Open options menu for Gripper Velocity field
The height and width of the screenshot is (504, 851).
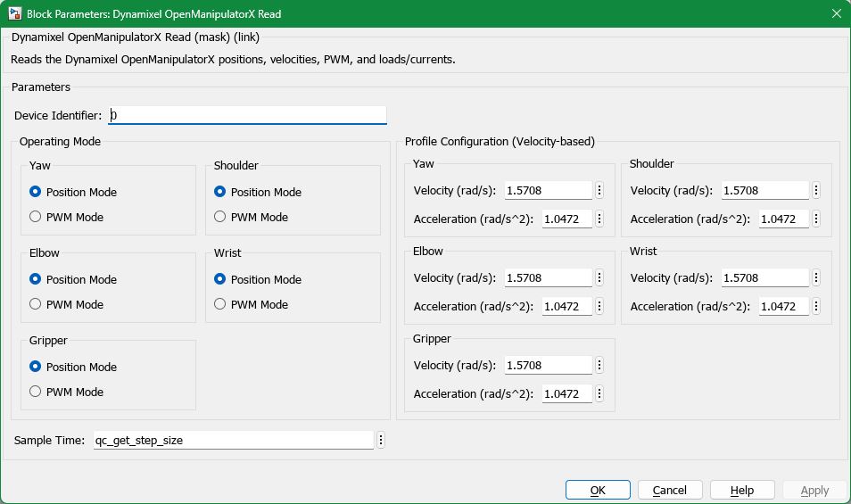599,365
